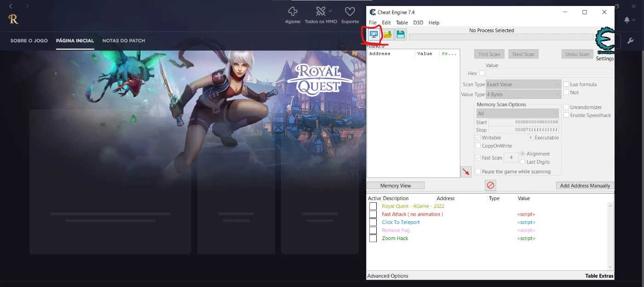644x287 pixels.
Task: Go forward in the 4game launcher
Action: point(27,6)
